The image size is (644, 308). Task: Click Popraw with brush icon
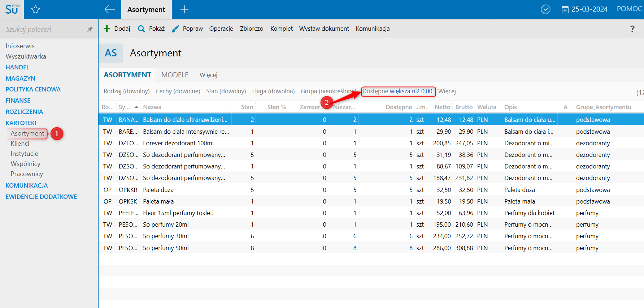point(187,29)
